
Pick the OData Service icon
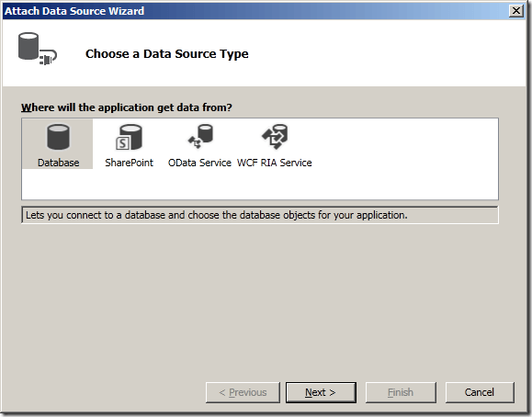pyautogui.click(x=200, y=137)
